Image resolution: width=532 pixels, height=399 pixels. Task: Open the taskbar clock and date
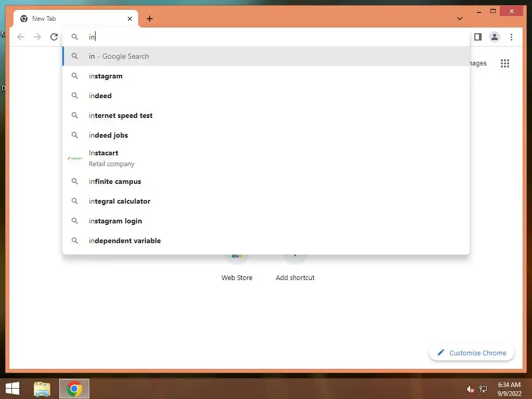[x=509, y=389]
